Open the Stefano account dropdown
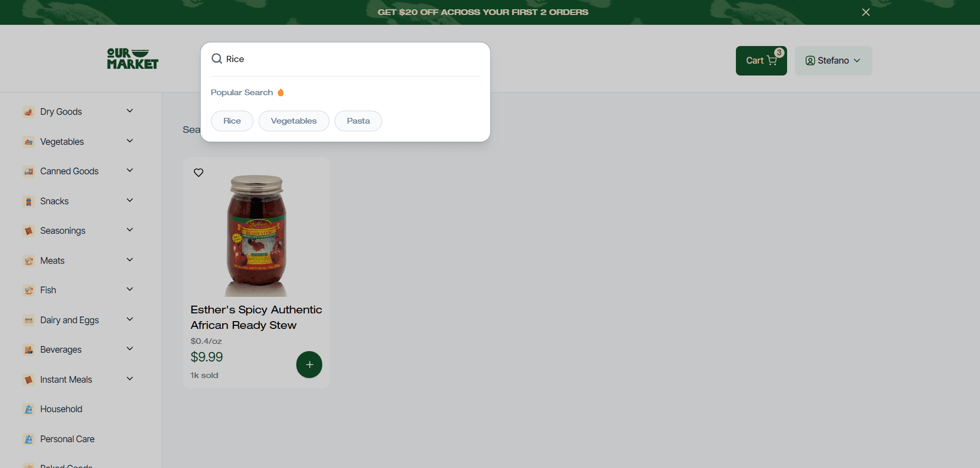The width and height of the screenshot is (980, 468). [x=833, y=61]
